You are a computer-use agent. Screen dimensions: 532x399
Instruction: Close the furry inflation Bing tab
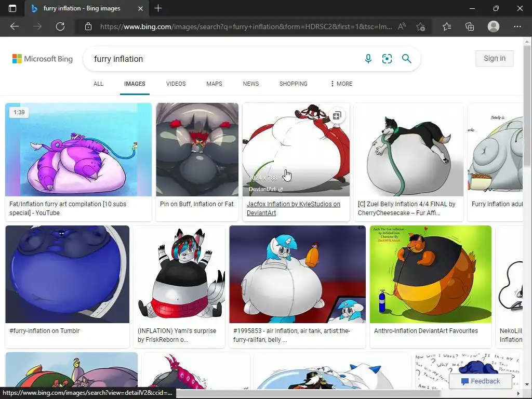(140, 8)
